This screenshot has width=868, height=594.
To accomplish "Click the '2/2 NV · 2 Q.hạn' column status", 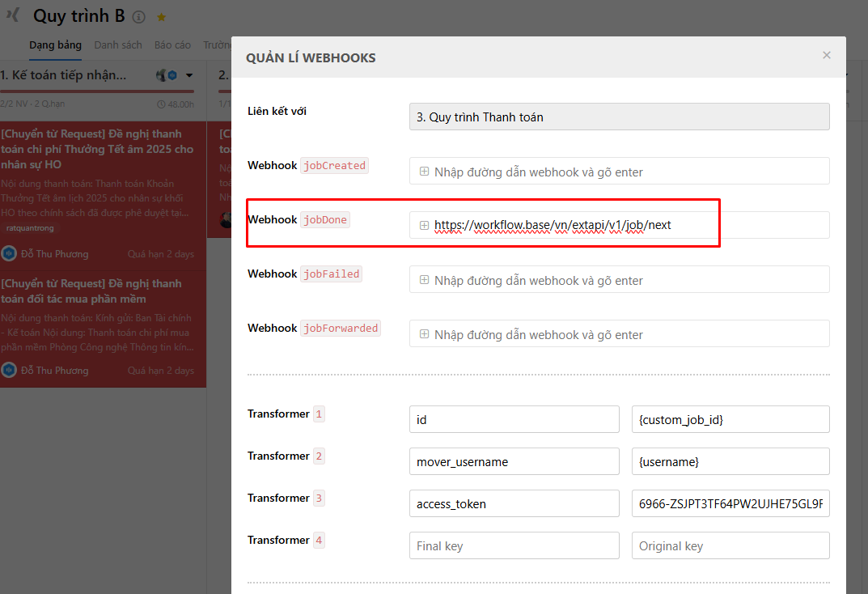I will 32,104.
